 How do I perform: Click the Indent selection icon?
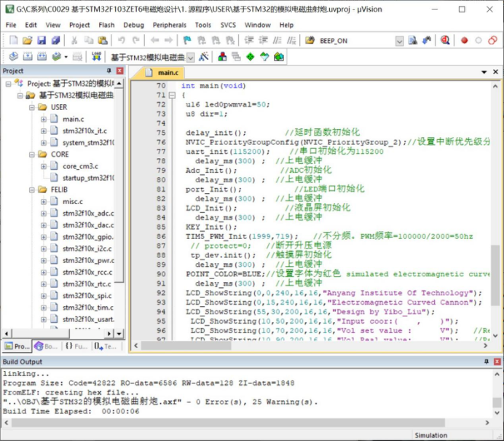[x=249, y=40]
